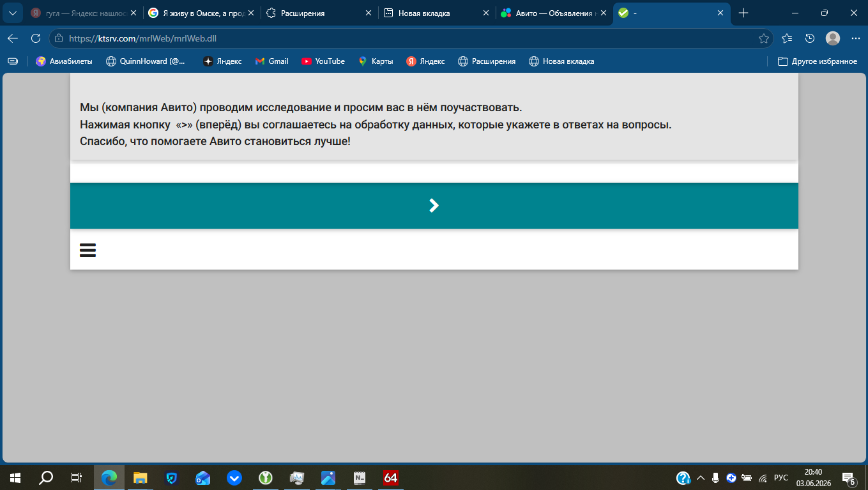Open the red 64 app on taskbar
This screenshot has height=490, width=868.
pyautogui.click(x=391, y=477)
